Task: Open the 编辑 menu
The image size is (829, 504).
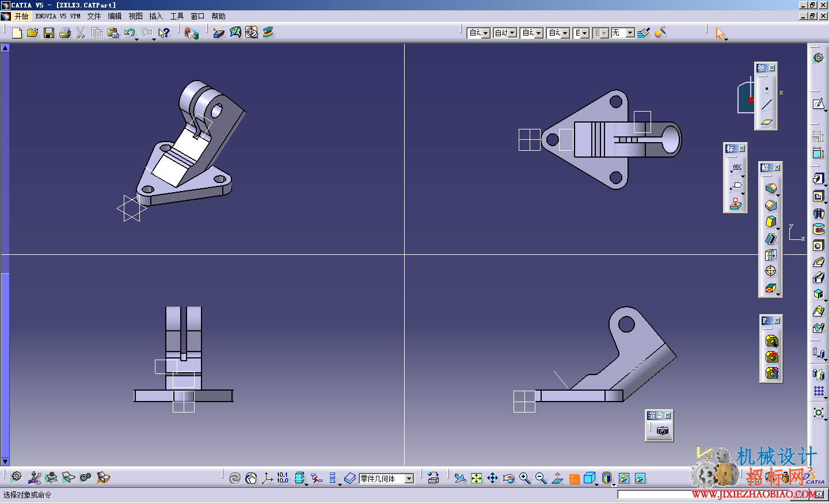Action: pos(115,16)
